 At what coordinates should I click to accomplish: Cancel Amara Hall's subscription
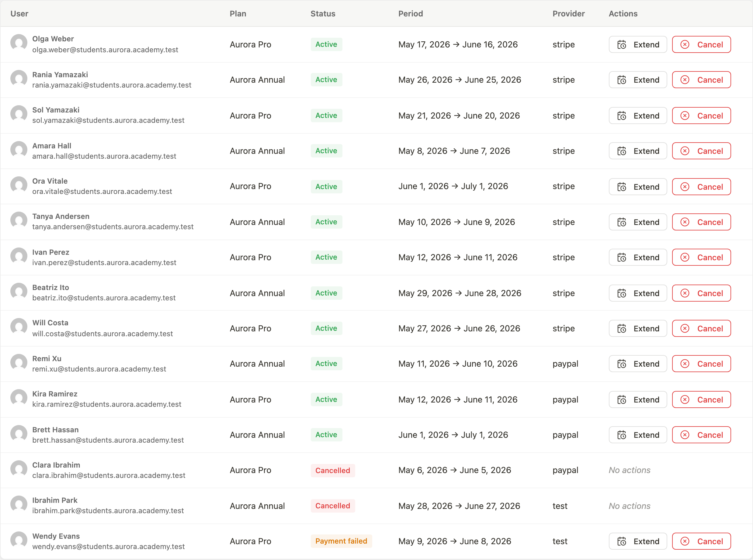[x=701, y=151]
